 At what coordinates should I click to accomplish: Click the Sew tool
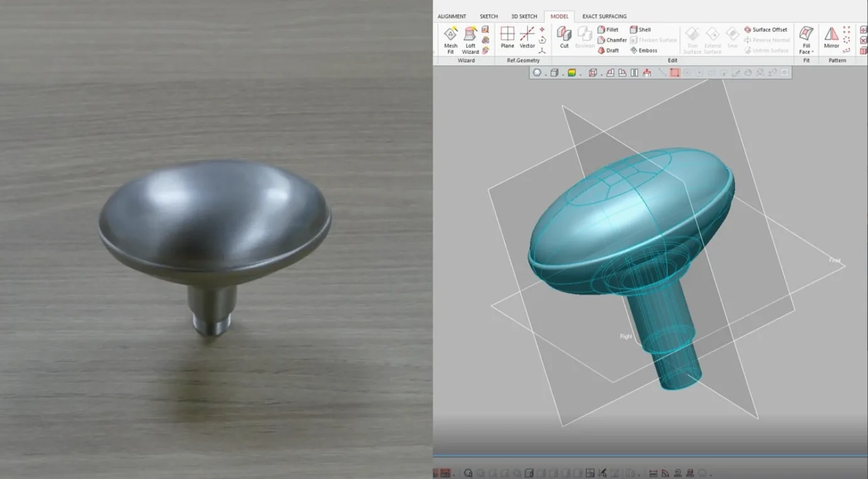coord(733,38)
